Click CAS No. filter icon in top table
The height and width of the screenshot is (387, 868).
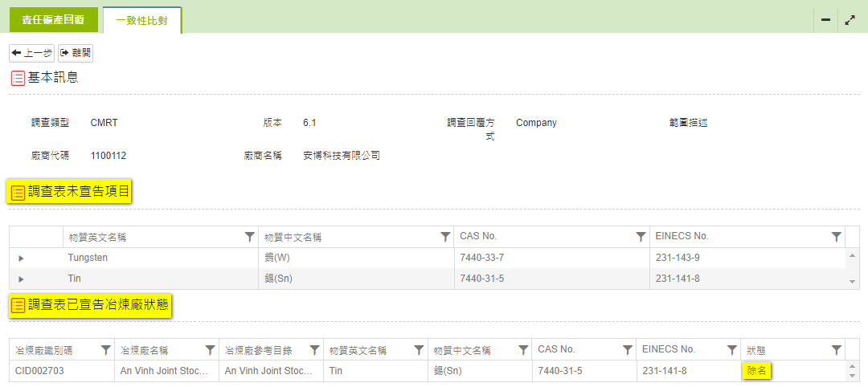tap(641, 237)
